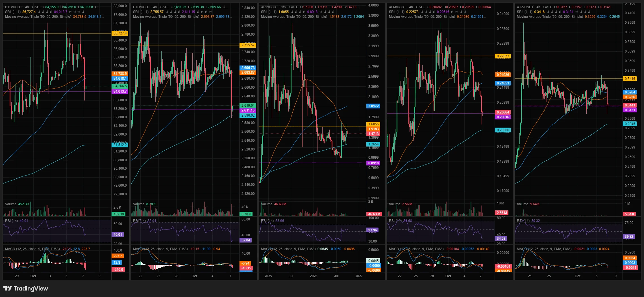Click the RSI (14) legend in BTC pane
The width and height of the screenshot is (644, 297).
[x=17, y=221]
